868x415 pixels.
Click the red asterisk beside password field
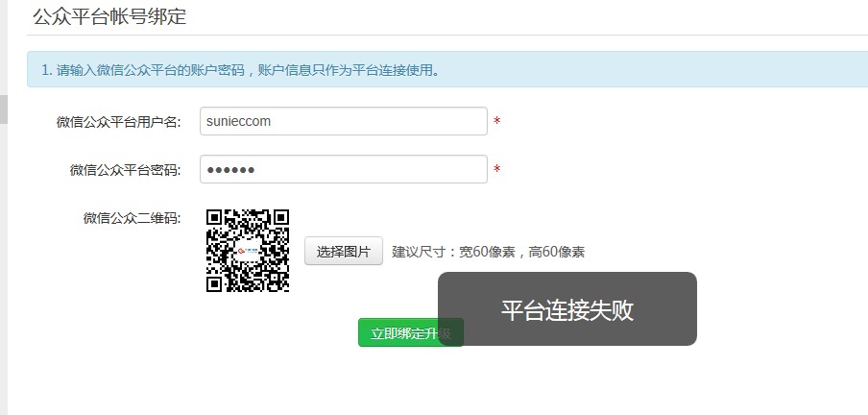click(497, 170)
